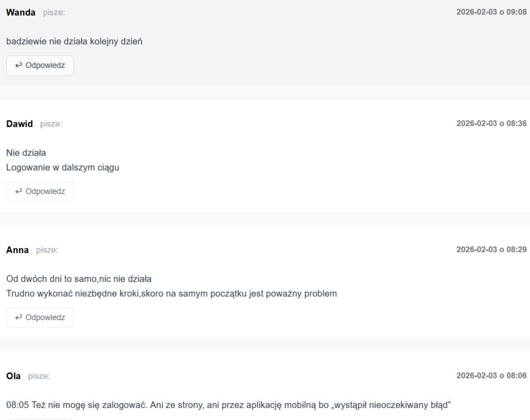Click the 09:08 timestamp on Wanda's comment

pos(491,12)
